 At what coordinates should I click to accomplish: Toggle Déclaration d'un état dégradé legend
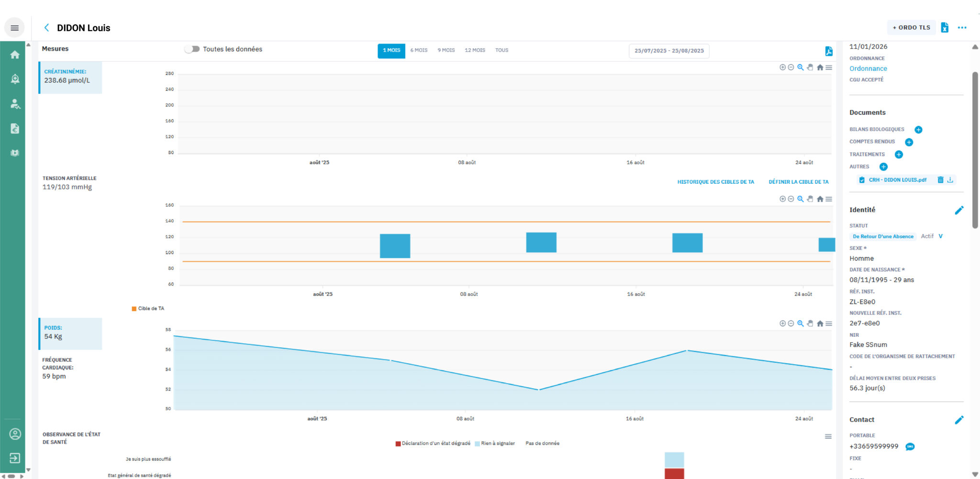click(433, 444)
